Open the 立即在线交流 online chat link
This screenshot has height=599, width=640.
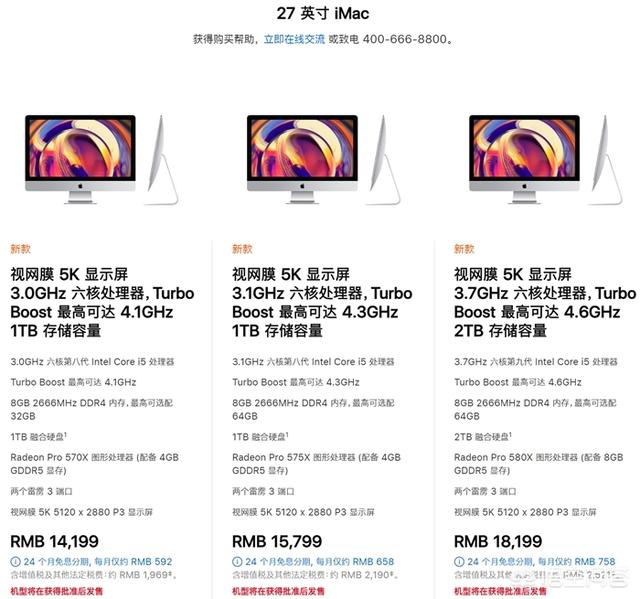[294, 39]
